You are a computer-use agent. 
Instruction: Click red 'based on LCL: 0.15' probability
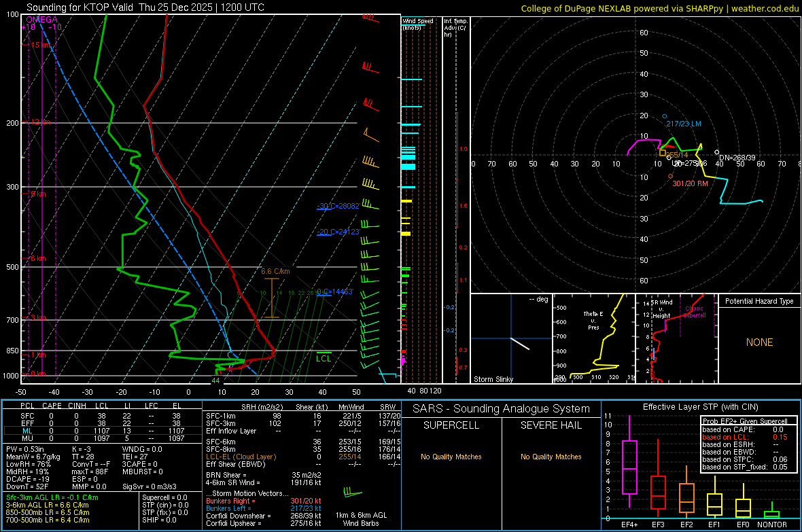(x=745, y=437)
